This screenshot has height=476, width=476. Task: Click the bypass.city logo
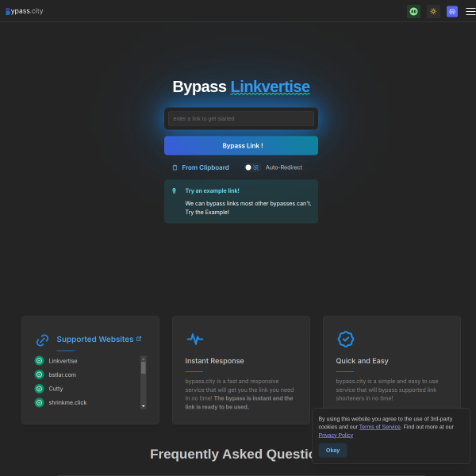(x=25, y=11)
